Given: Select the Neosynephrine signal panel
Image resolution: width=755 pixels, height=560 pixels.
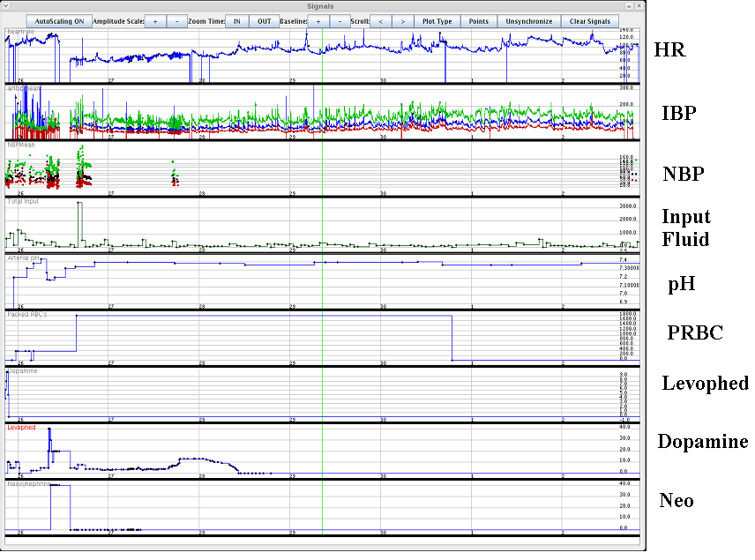Looking at the screenshot, I should pyautogui.click(x=26, y=483).
